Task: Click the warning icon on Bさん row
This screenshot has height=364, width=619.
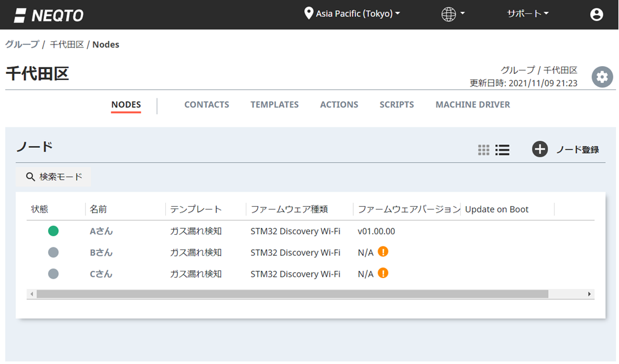Action: pos(383,252)
